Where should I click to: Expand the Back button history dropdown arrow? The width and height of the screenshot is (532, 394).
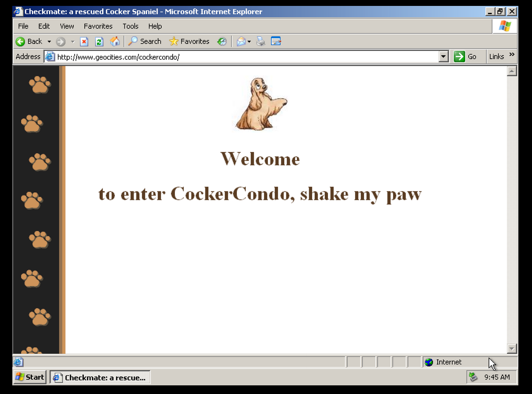49,41
